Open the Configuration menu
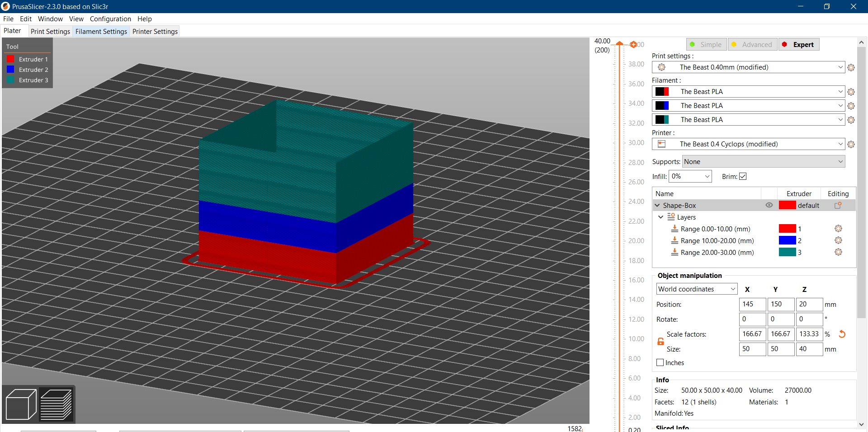This screenshot has height=432, width=868. (x=110, y=19)
